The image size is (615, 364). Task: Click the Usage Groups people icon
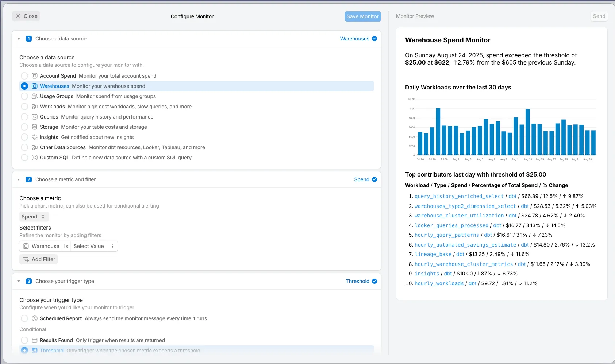coord(35,96)
